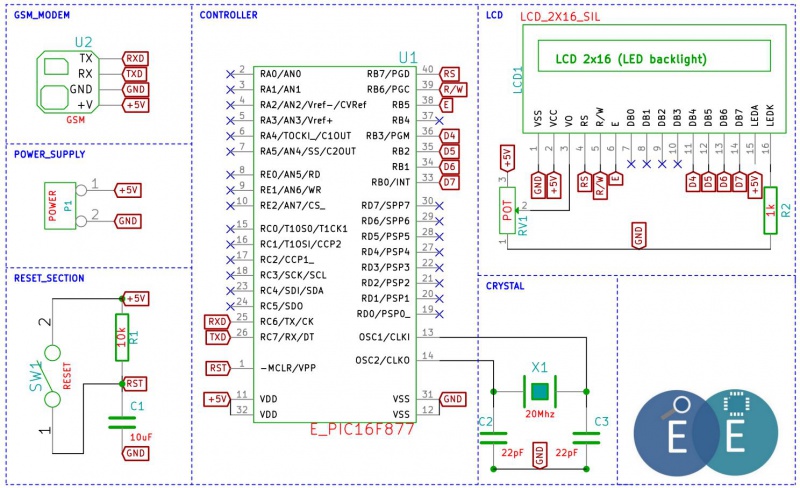This screenshot has width=800, height=488.
Task: Select the C2 capacitor symbol
Action: (493, 438)
